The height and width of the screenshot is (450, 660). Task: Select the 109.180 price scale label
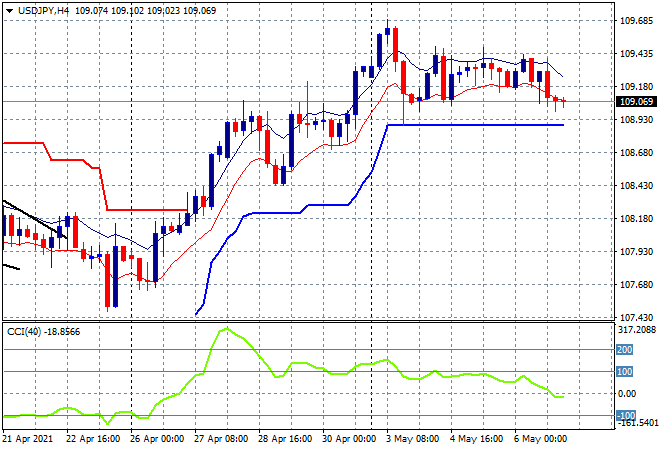click(636, 87)
